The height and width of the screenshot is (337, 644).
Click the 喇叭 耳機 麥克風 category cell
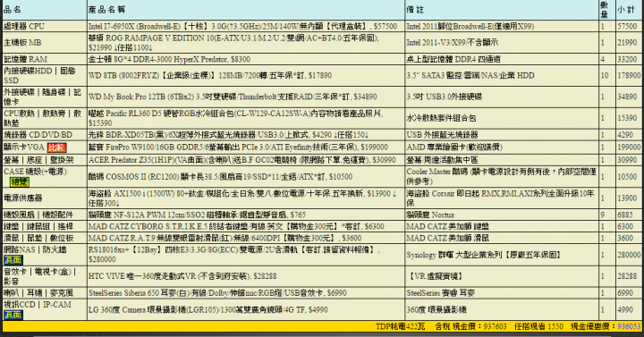pyautogui.click(x=45, y=293)
